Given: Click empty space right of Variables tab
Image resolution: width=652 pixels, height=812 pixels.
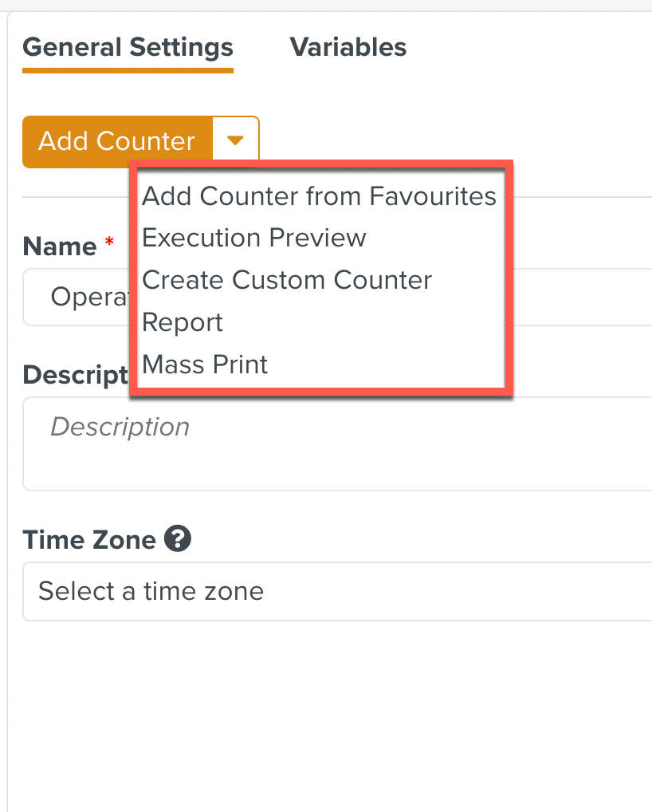Looking at the screenshot, I should click(x=526, y=47).
